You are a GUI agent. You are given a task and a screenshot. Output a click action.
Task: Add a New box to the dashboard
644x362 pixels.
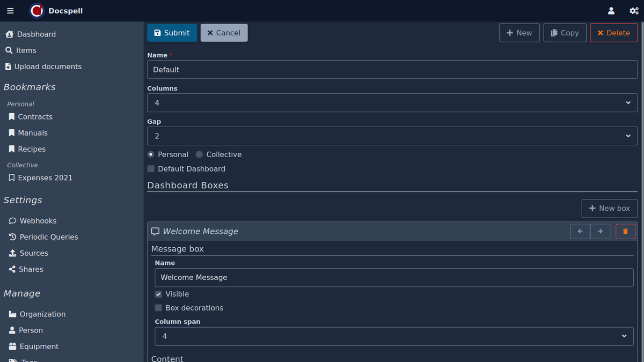tap(609, 208)
